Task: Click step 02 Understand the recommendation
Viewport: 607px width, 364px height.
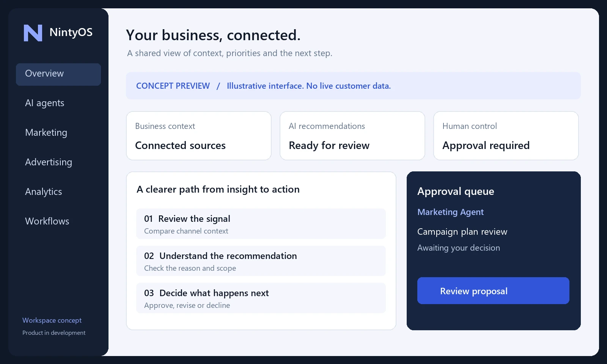Action: coord(261,261)
